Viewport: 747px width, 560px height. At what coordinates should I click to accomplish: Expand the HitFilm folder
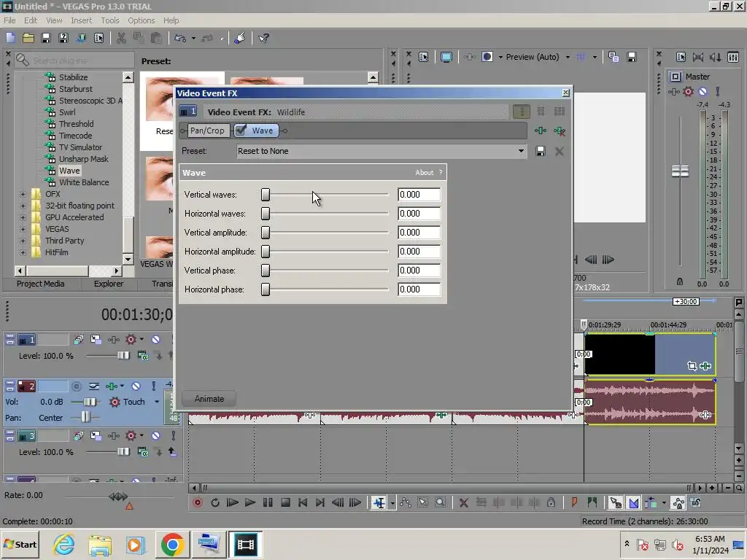click(23, 252)
